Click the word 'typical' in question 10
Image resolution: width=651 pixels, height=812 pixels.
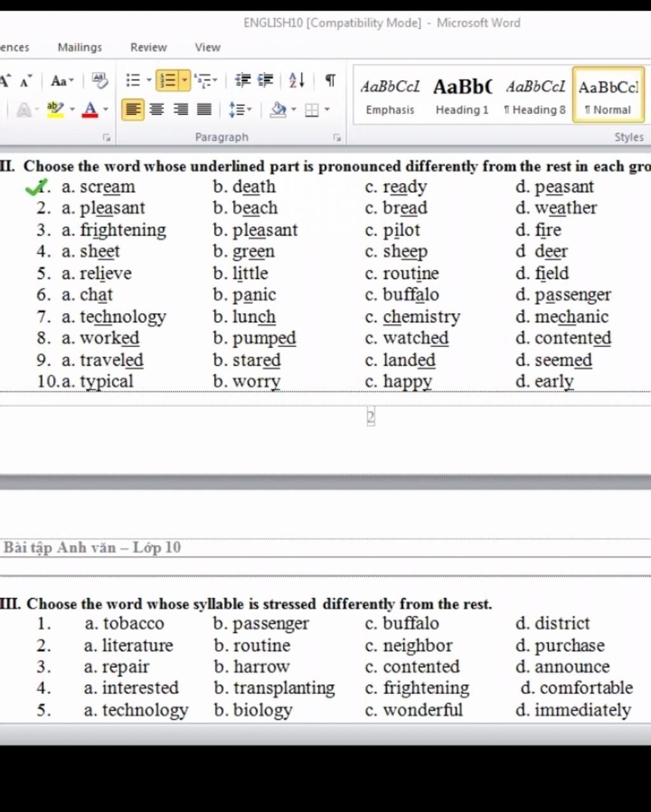point(106,382)
